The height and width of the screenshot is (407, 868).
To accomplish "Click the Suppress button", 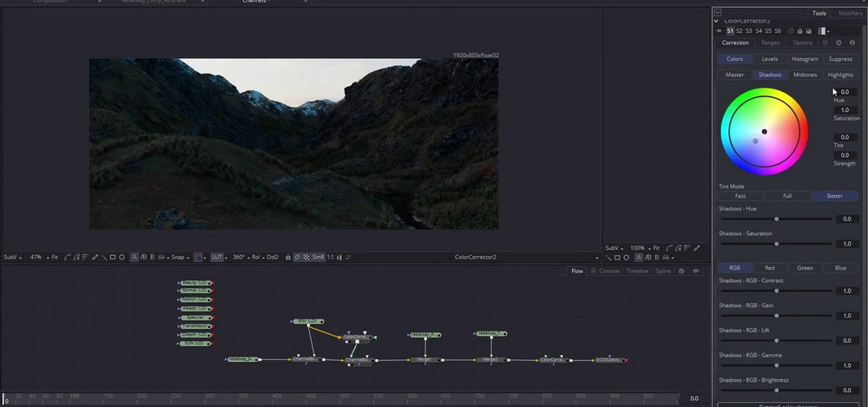I will click(840, 59).
